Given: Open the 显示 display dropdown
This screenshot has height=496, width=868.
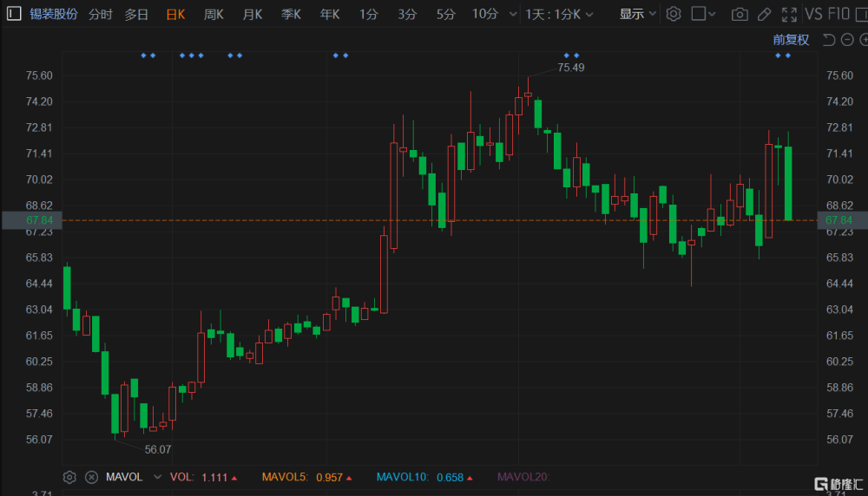Looking at the screenshot, I should point(637,14).
